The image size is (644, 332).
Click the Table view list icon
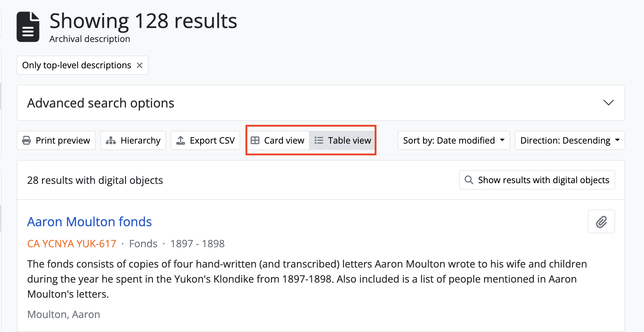319,140
